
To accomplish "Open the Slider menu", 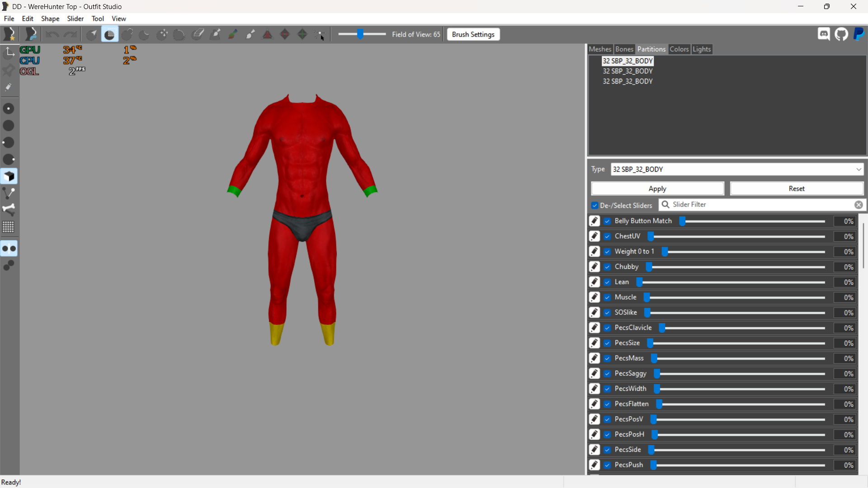I will [75, 19].
